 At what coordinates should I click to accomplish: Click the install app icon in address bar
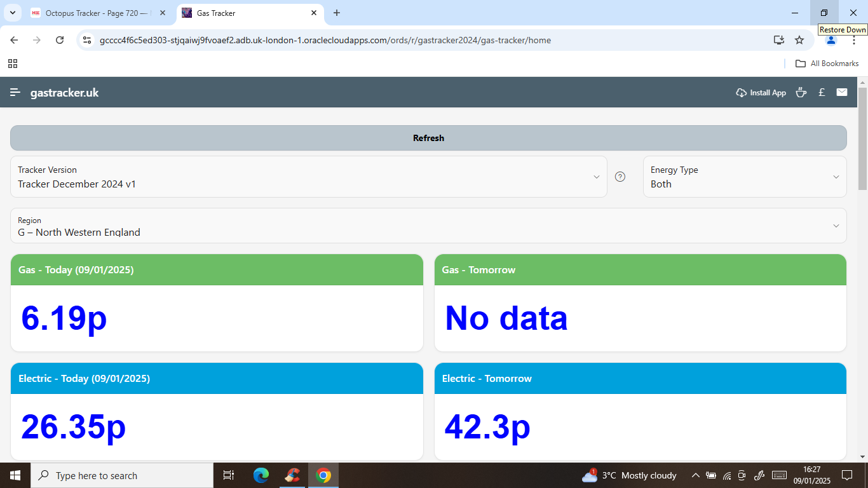(x=779, y=40)
